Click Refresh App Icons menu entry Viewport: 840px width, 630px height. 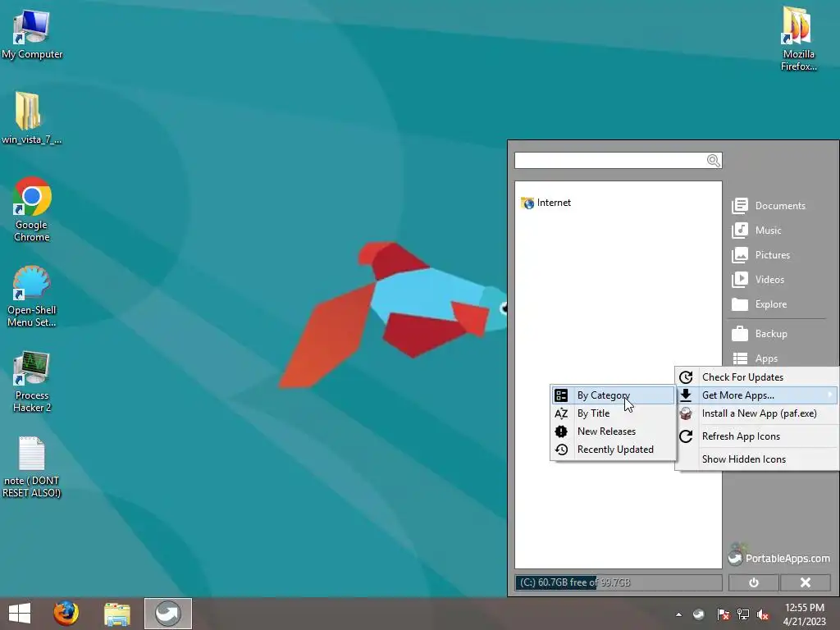pos(757,436)
